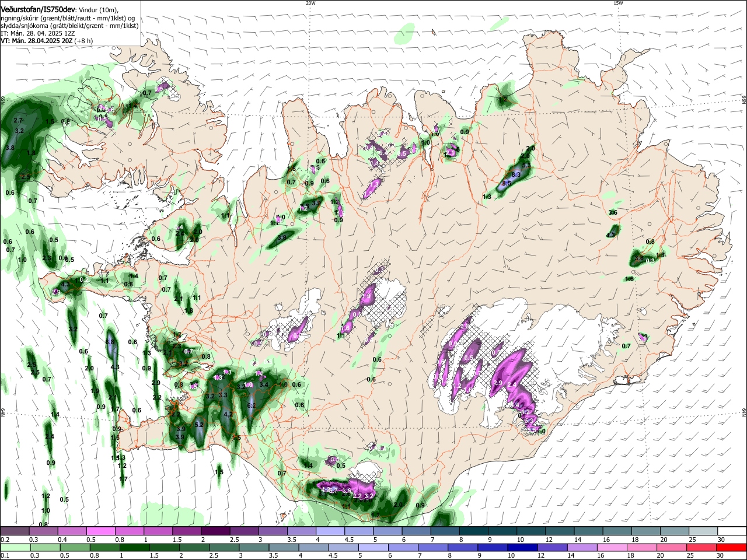Click the VT: Mán. 28.04.2025 20Z (+8 h) line
The height and width of the screenshot is (560, 747).
click(x=47, y=41)
